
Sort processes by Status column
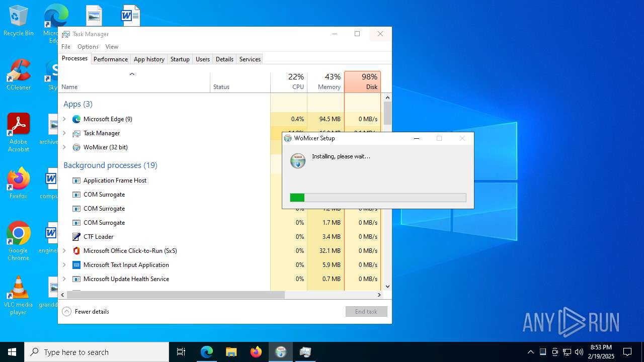click(240, 82)
